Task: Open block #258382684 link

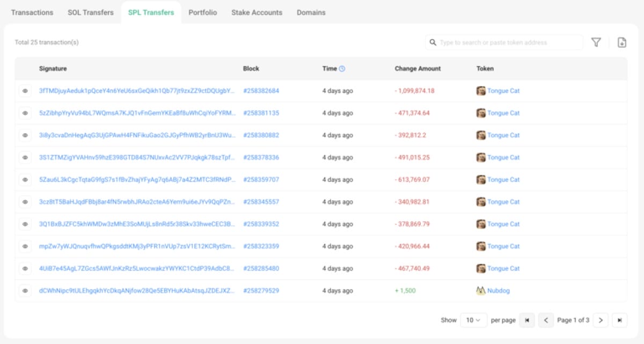Action: coord(261,91)
